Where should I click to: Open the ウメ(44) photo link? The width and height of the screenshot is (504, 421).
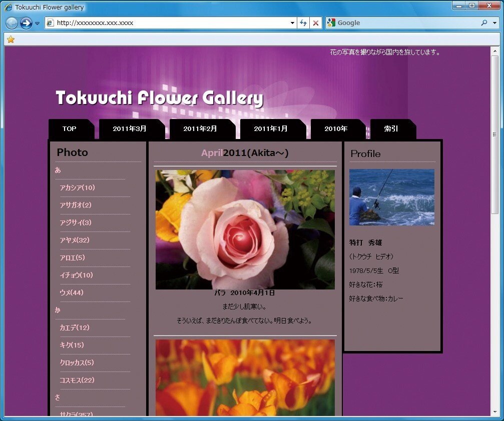click(x=72, y=292)
